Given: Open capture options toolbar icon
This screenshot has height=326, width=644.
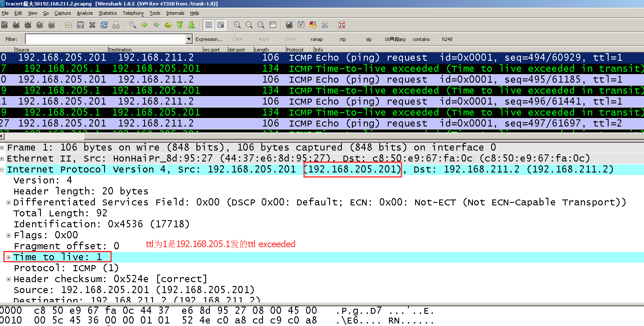Looking at the screenshot, I should point(16,25).
